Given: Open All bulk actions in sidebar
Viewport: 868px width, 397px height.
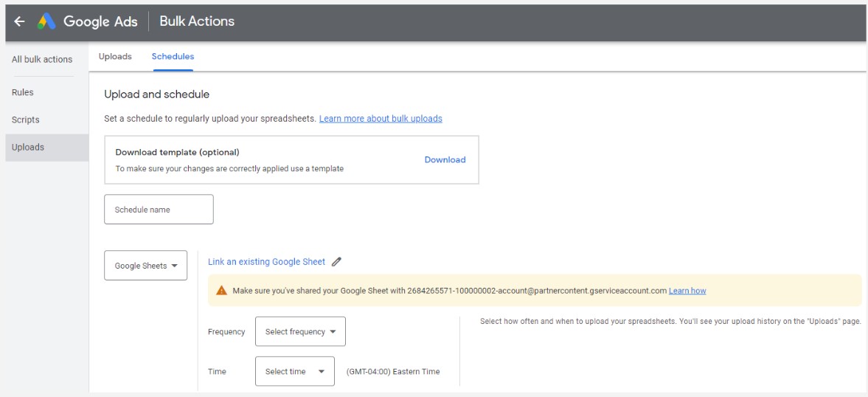Looking at the screenshot, I should (x=42, y=59).
